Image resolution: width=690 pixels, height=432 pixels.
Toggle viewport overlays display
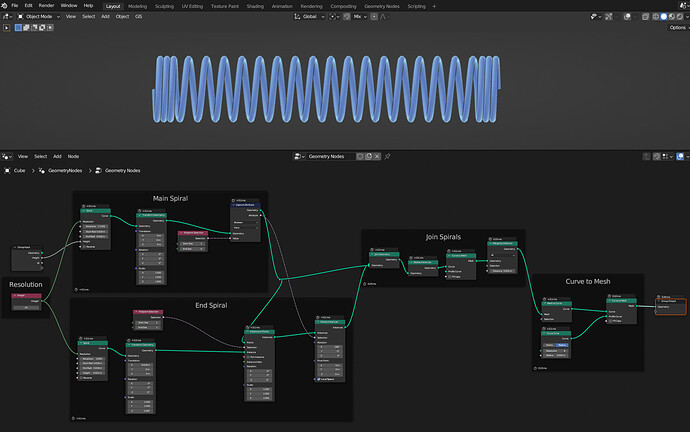(627, 17)
